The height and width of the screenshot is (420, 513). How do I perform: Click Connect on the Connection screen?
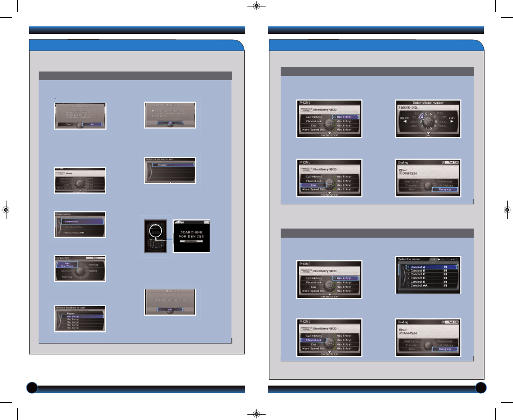93,265
